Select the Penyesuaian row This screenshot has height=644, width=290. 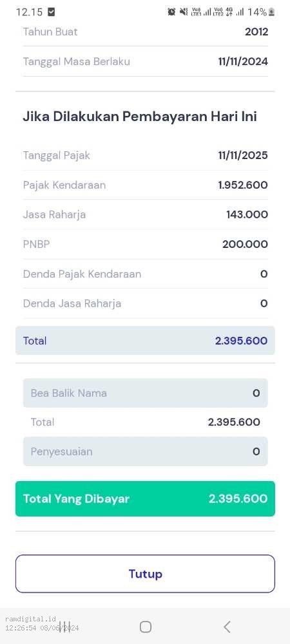(145, 451)
